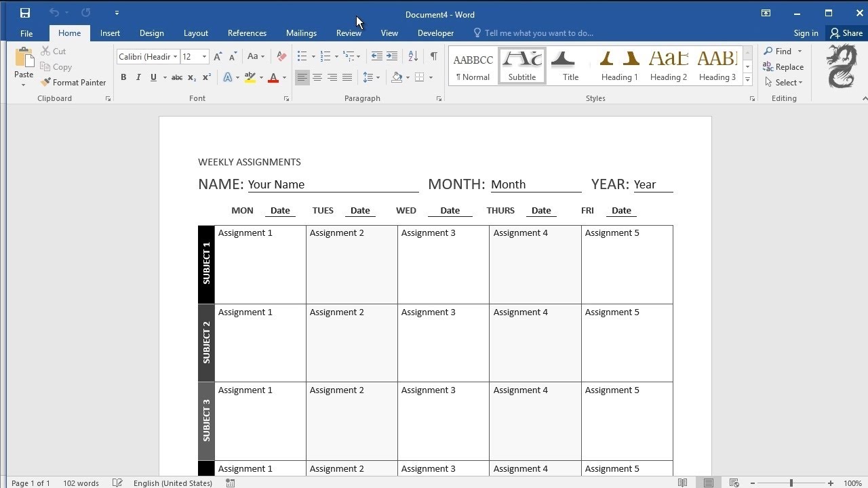
Task: Increase indent of the paragraph
Action: tap(391, 56)
